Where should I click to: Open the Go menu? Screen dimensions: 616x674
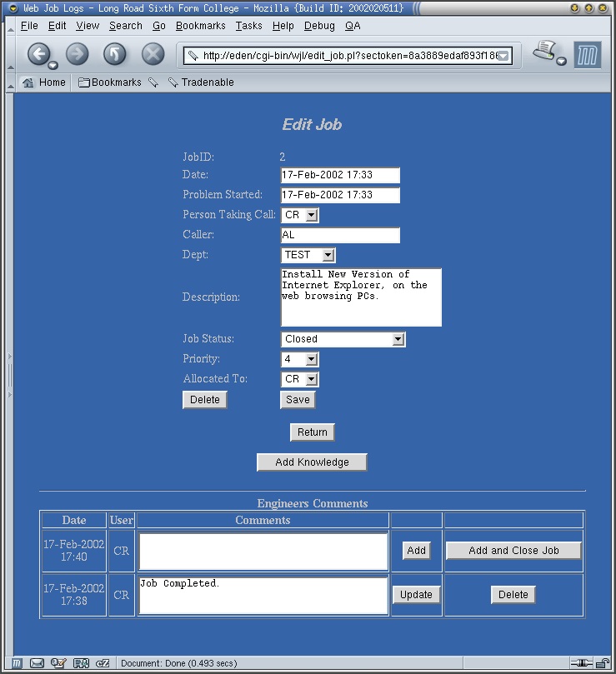[x=159, y=26]
